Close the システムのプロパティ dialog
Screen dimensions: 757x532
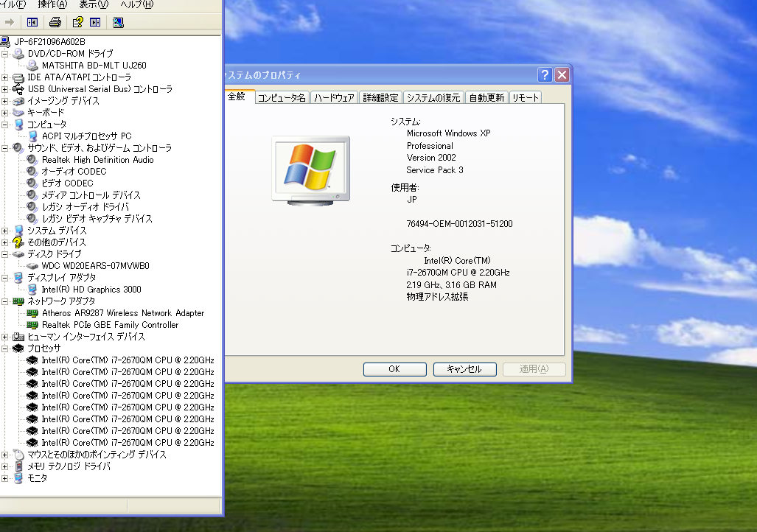562,75
